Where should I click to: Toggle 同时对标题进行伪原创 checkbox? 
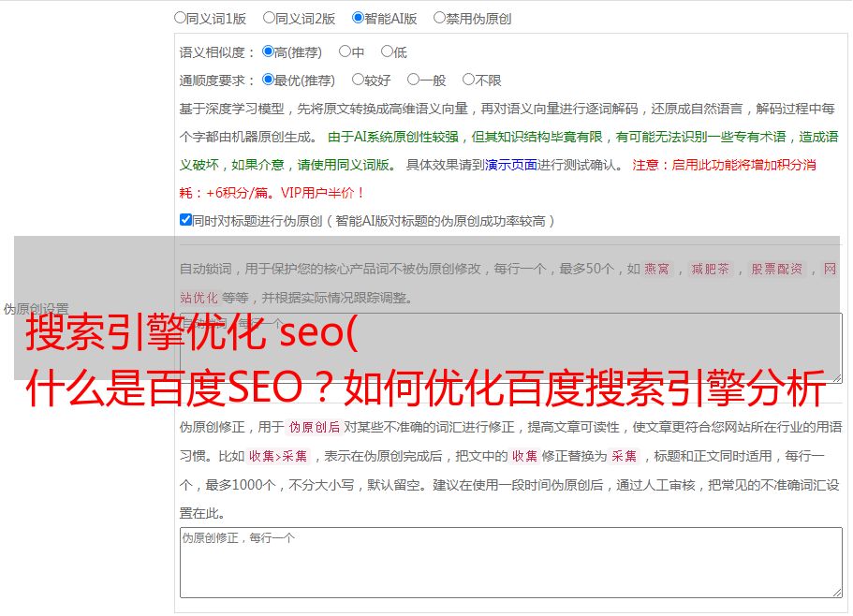185,220
